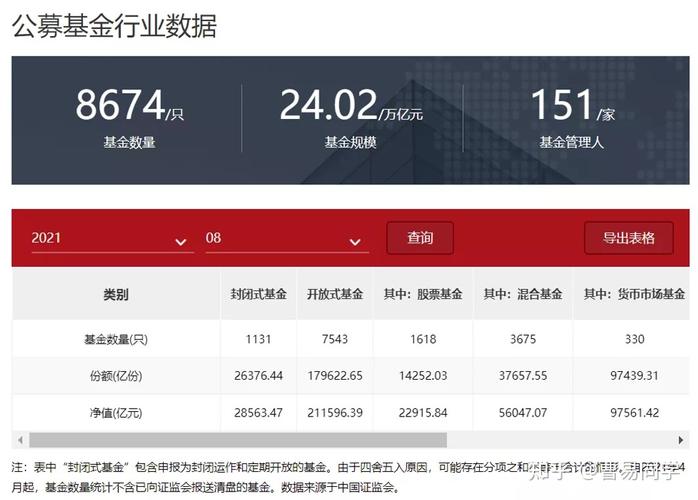Click the cell value 22915.84
Viewport: 698px width, 500px height.
point(423,413)
